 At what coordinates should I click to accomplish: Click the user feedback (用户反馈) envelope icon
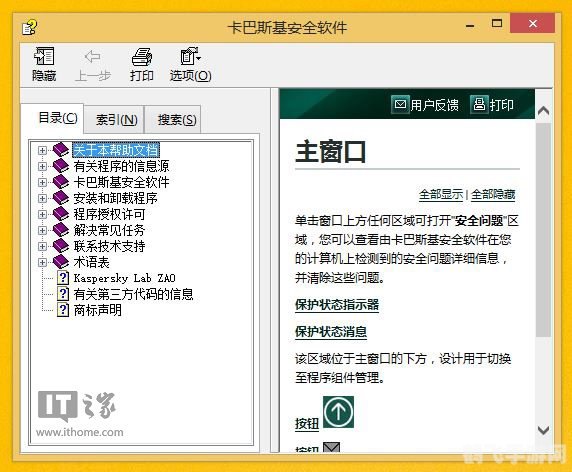[400, 105]
